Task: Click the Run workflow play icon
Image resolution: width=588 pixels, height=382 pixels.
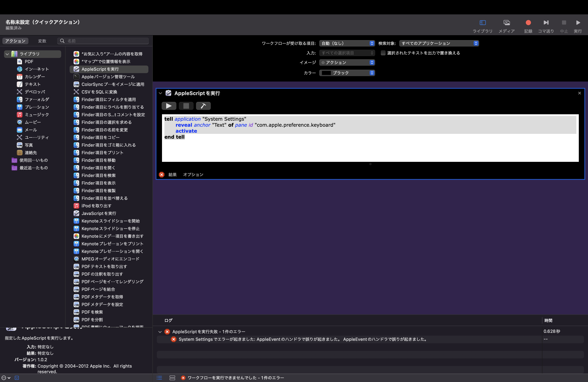Action: [x=578, y=23]
